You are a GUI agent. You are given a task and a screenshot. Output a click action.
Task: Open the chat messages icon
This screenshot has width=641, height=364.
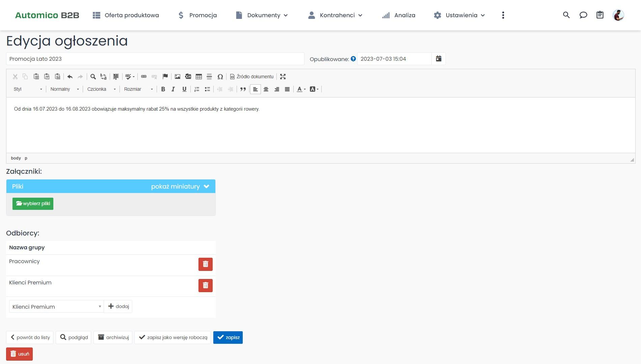pyautogui.click(x=583, y=15)
